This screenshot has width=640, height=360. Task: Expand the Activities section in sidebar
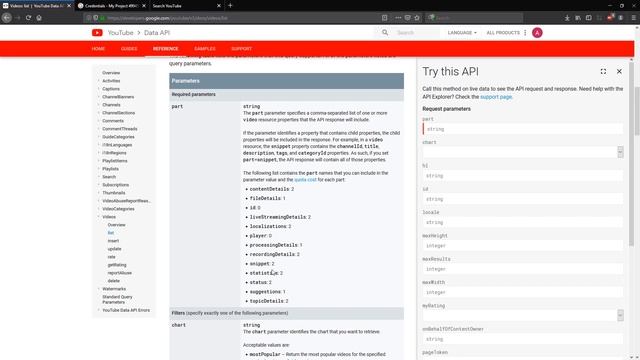point(99,81)
